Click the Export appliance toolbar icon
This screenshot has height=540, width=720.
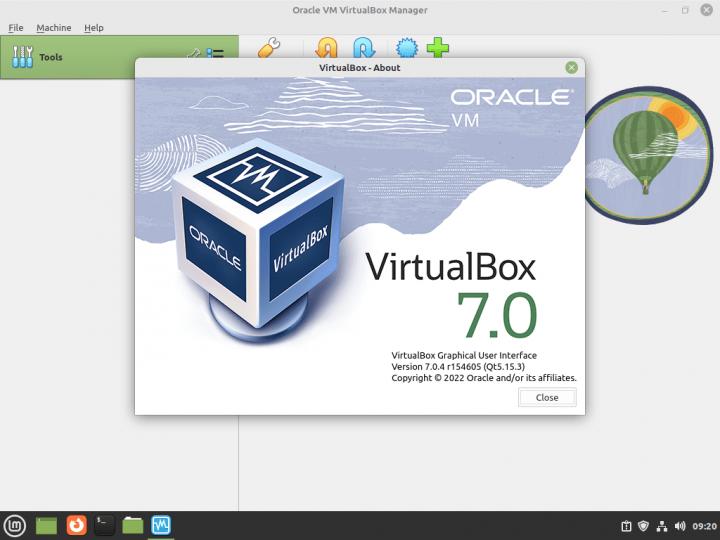pyautogui.click(x=364, y=47)
